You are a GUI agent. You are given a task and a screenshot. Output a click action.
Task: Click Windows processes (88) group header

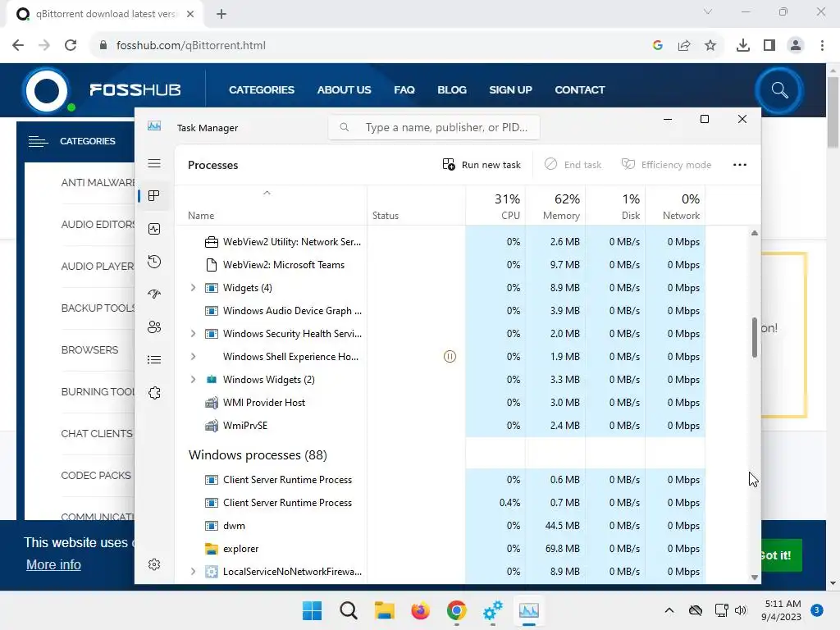tap(258, 454)
